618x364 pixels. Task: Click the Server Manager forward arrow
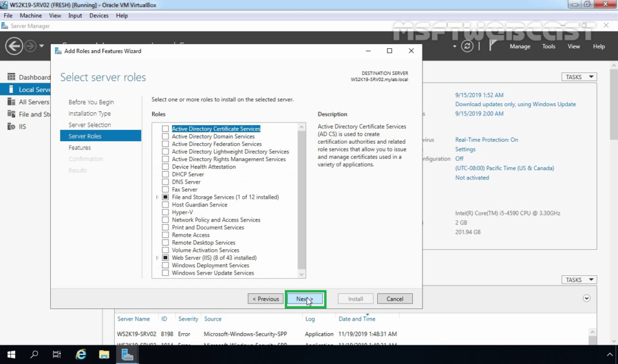pyautogui.click(x=30, y=46)
